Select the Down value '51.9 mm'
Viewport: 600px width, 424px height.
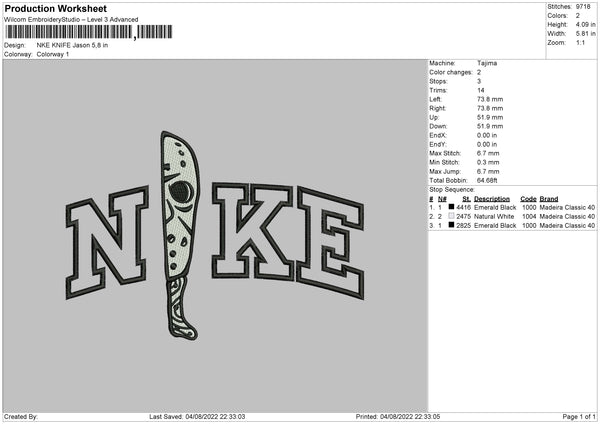point(490,126)
